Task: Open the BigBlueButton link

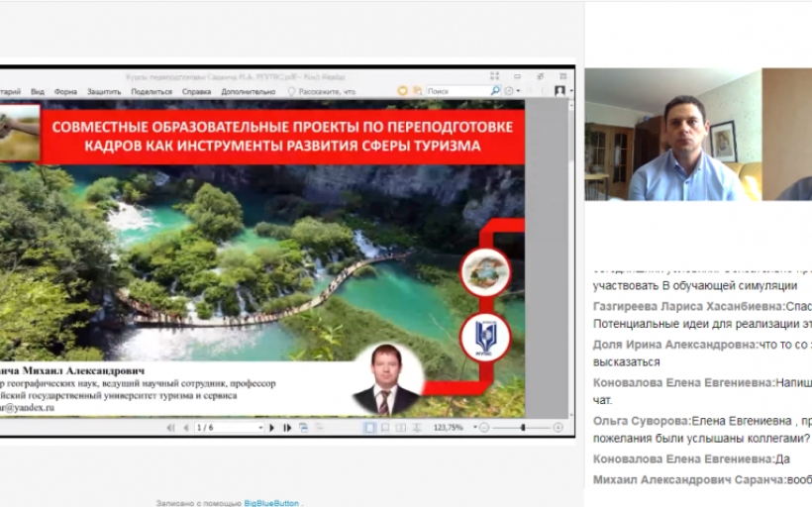Action: click(271, 503)
